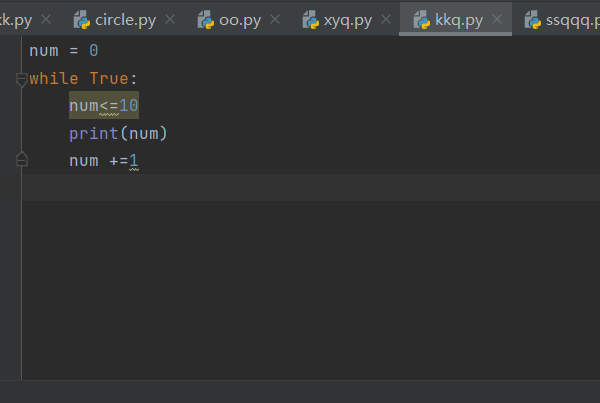
Task: Close the kkq.py tab
Action: point(497,19)
